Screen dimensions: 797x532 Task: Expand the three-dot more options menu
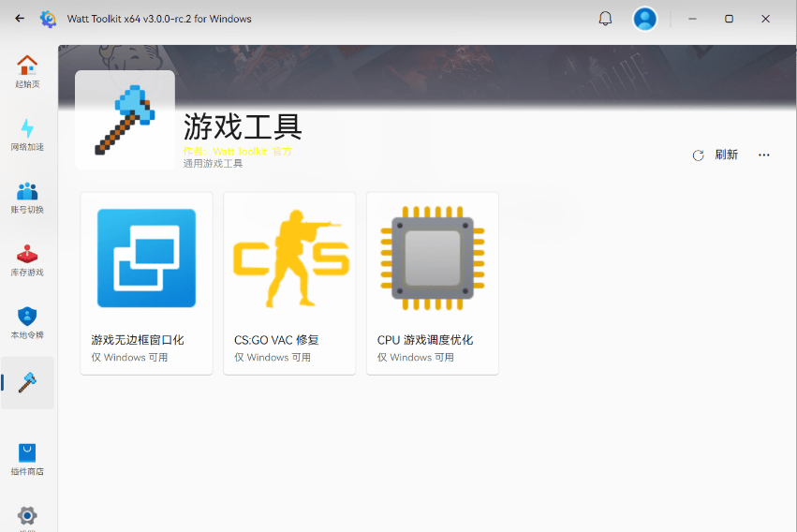pos(764,155)
